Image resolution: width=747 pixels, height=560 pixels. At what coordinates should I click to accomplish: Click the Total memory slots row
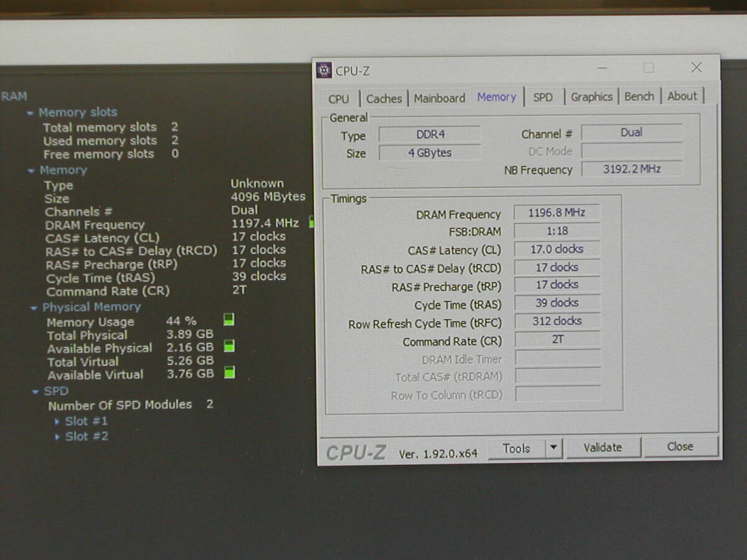pos(110,127)
